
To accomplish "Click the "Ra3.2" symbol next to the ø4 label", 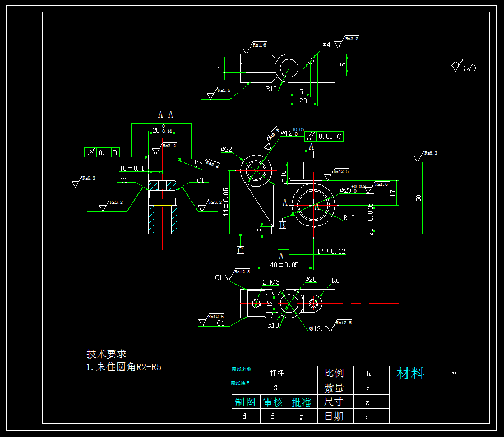I will click(x=347, y=42).
